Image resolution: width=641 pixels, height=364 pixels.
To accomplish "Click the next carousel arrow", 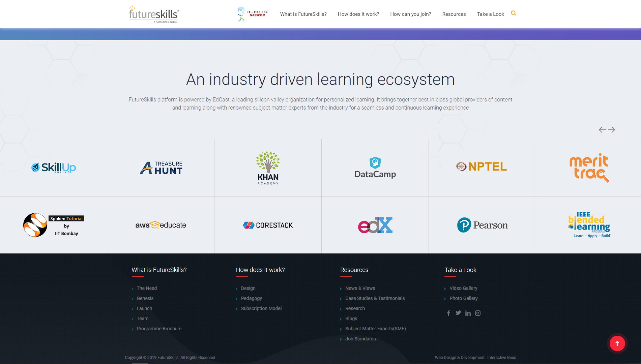I will pos(612,130).
